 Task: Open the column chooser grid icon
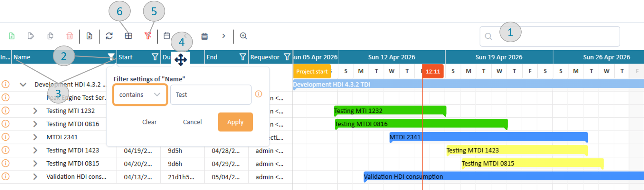tap(128, 36)
